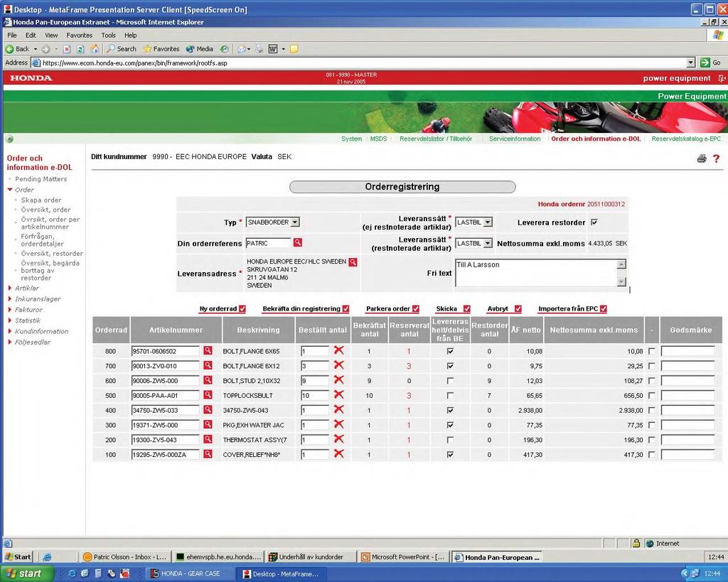Open the Search toolbar button
The width and height of the screenshot is (728, 582).
pyautogui.click(x=122, y=49)
